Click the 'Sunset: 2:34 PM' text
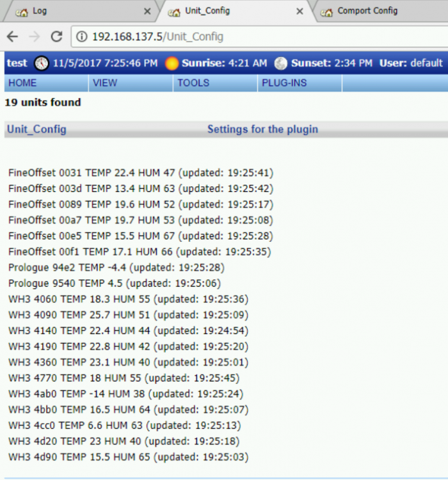The width and height of the screenshot is (448, 480). (332, 63)
